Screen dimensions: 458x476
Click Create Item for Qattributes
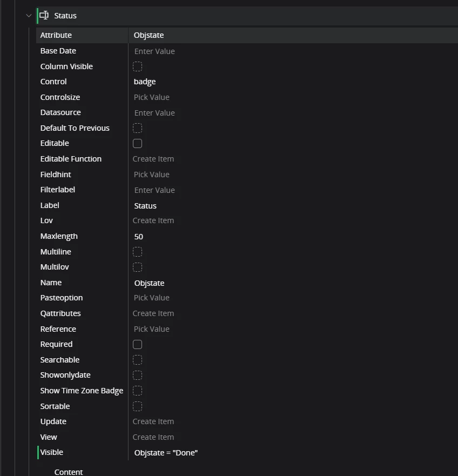pos(153,313)
